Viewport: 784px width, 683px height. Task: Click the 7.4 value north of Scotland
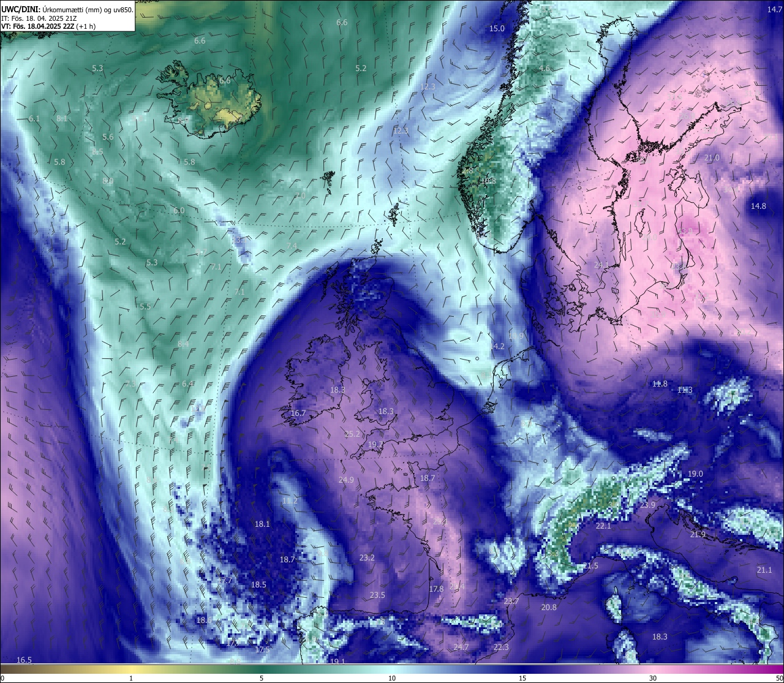(x=292, y=246)
